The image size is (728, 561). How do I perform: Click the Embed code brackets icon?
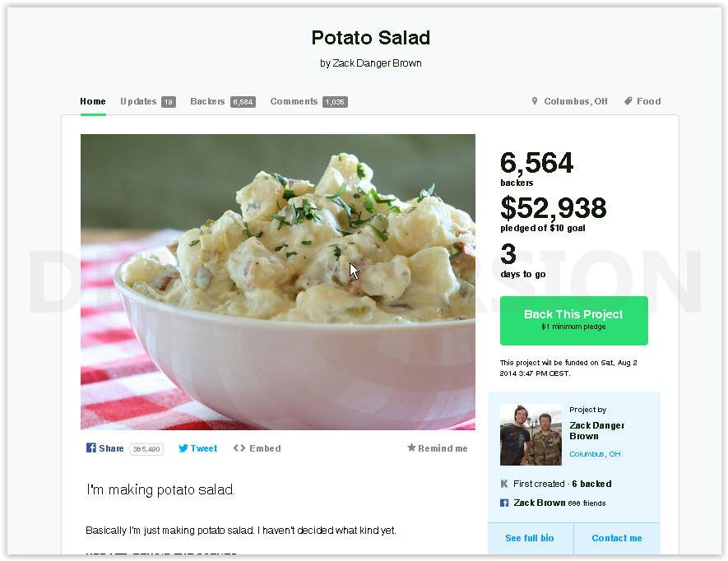(x=239, y=448)
